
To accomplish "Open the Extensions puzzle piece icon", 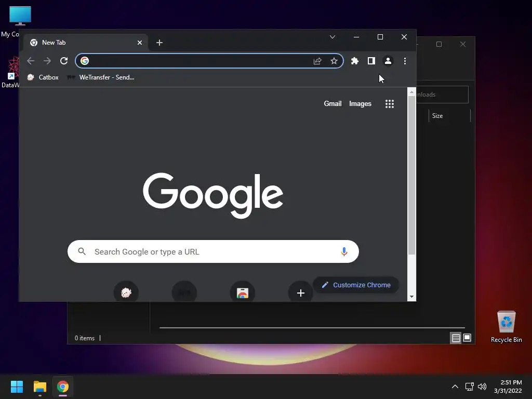I will click(x=354, y=61).
